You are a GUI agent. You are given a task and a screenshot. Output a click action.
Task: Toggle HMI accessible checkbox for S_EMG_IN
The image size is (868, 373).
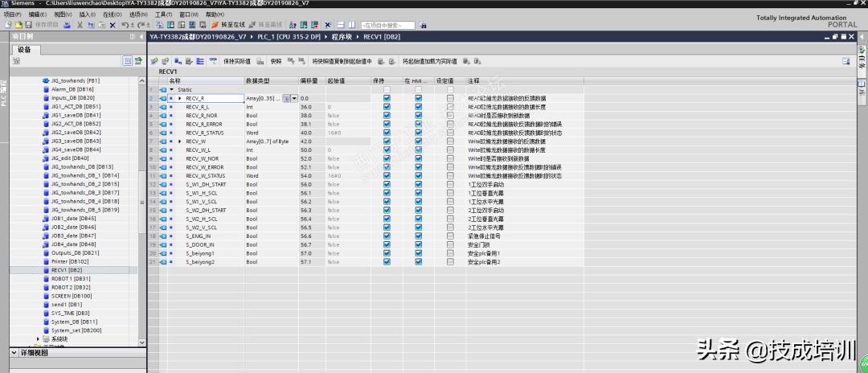tap(419, 236)
